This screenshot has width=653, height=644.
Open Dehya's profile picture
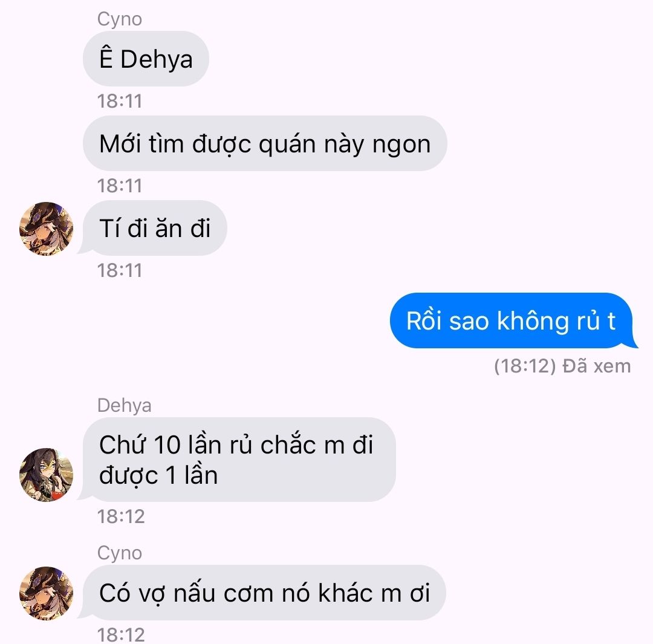point(46,475)
